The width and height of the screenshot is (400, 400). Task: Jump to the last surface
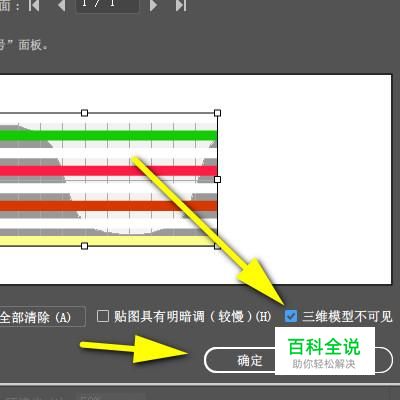(x=181, y=5)
